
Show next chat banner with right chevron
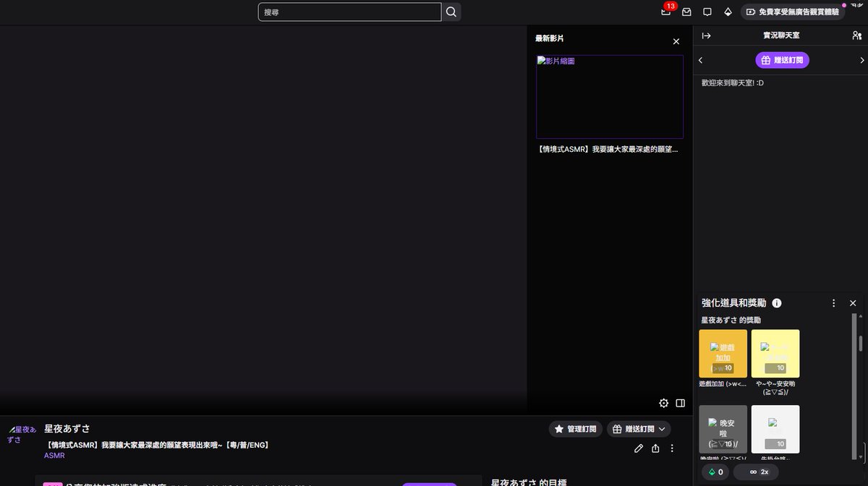pos(861,61)
